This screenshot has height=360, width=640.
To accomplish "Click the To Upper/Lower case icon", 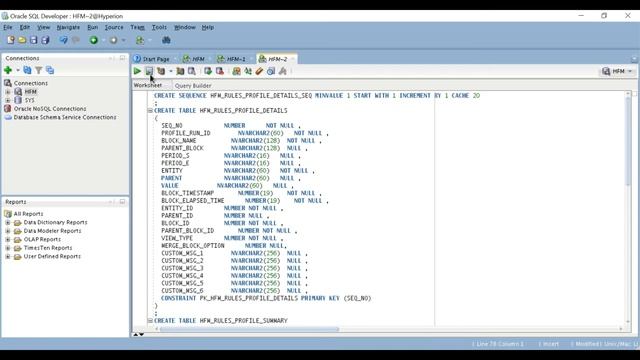I will coord(248,71).
